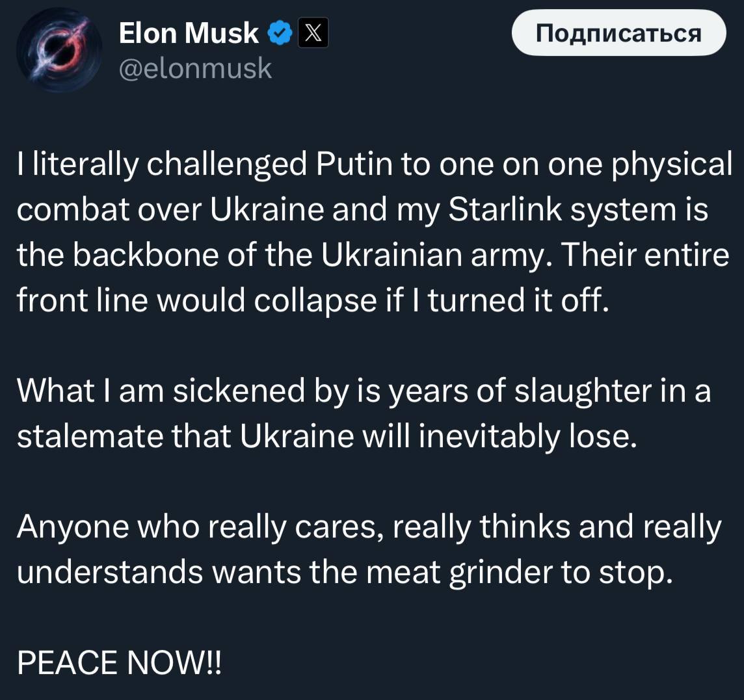The image size is (744, 700).
Task: Click the @elonmusk handle
Action: click(196, 68)
